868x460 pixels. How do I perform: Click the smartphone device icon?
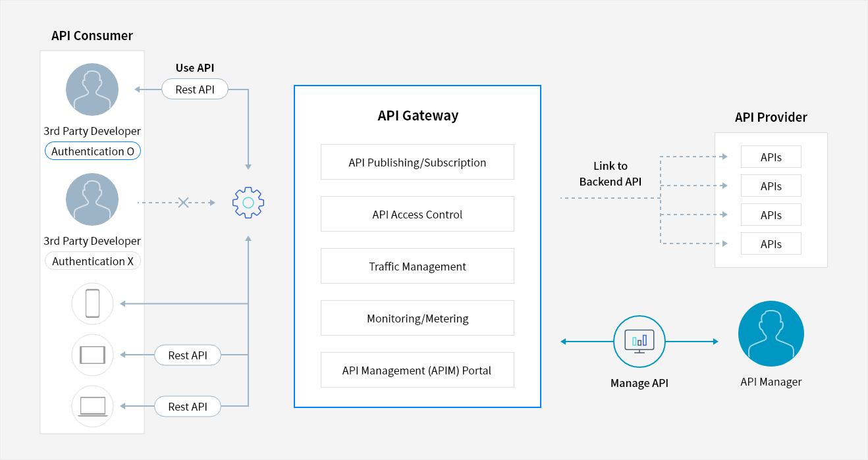(x=92, y=303)
